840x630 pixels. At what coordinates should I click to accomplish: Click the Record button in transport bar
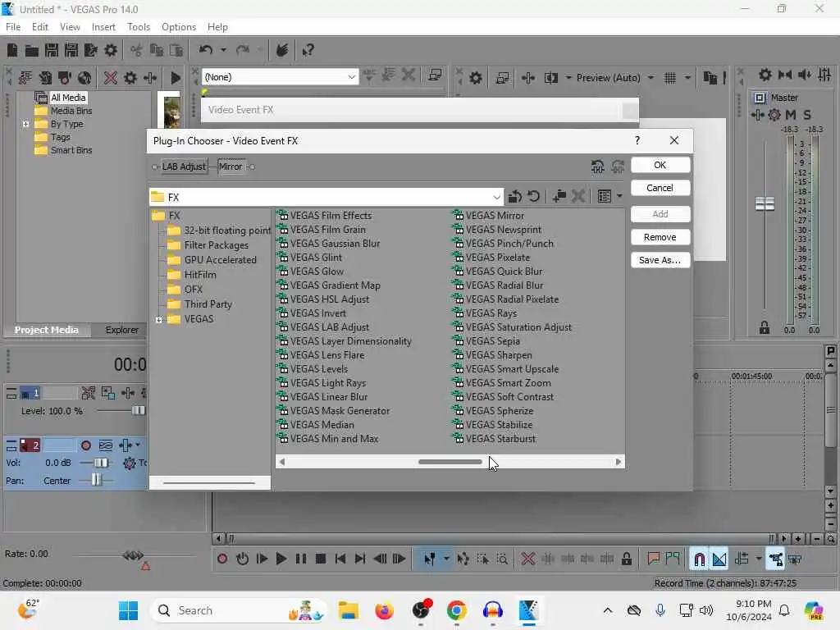(222, 559)
